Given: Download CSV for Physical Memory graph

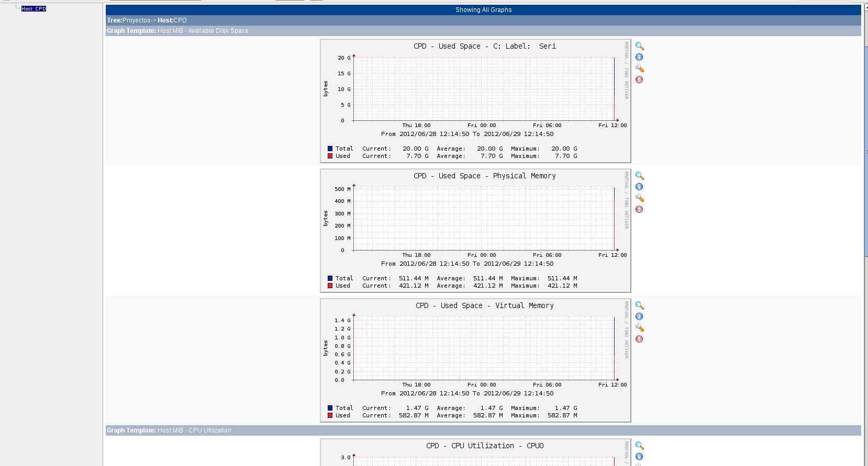Looking at the screenshot, I should (639, 187).
